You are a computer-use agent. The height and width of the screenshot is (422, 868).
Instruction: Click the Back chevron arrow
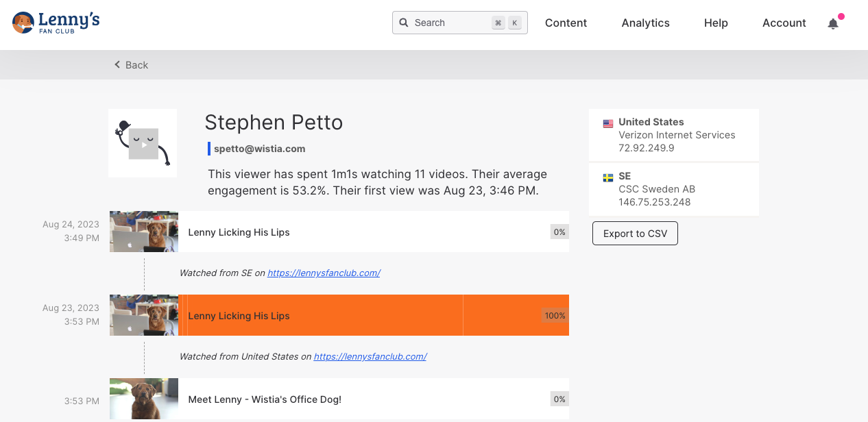click(x=117, y=64)
